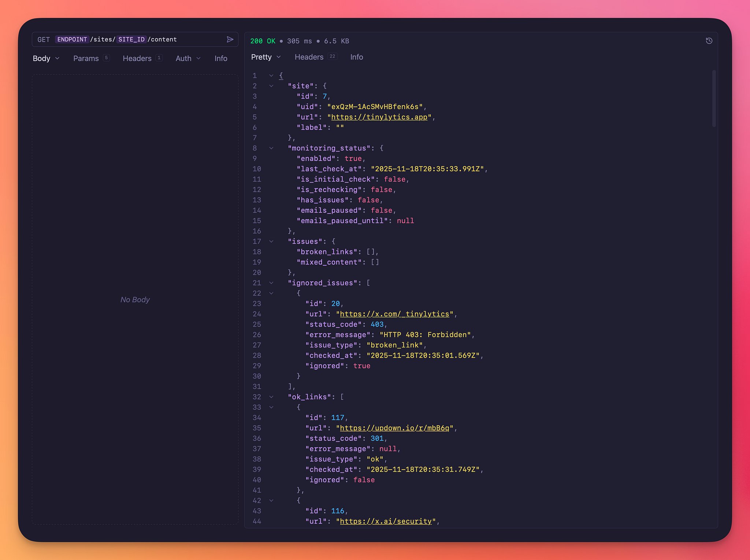This screenshot has height=560, width=750.
Task: Open the https://tinylytics.app link
Action: point(379,117)
